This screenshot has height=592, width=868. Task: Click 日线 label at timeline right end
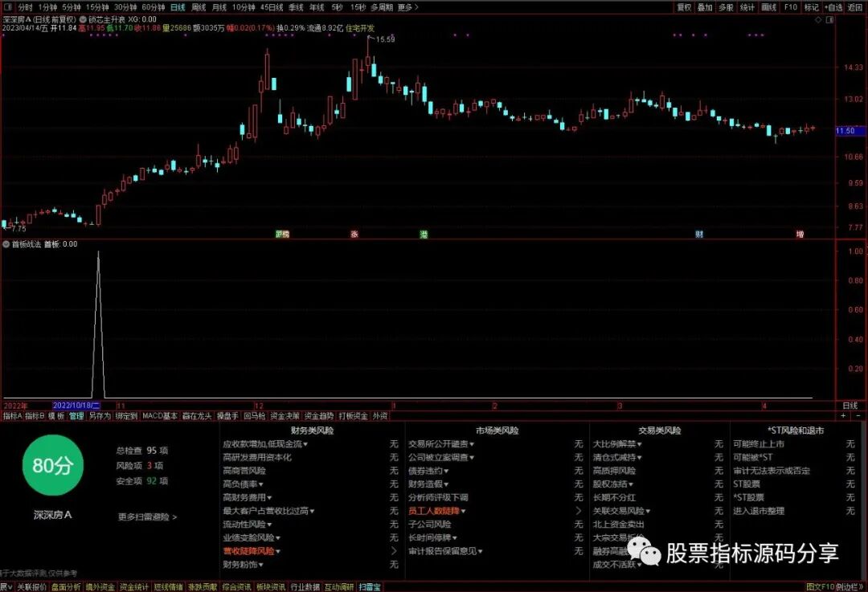(x=850, y=406)
